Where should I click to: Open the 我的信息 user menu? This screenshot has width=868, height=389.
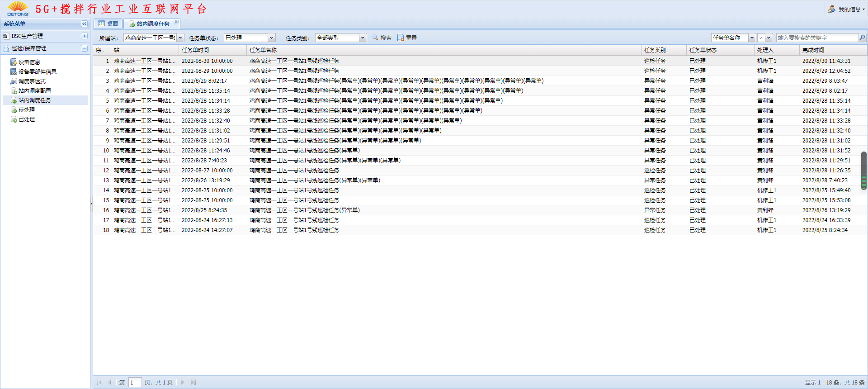[x=846, y=9]
